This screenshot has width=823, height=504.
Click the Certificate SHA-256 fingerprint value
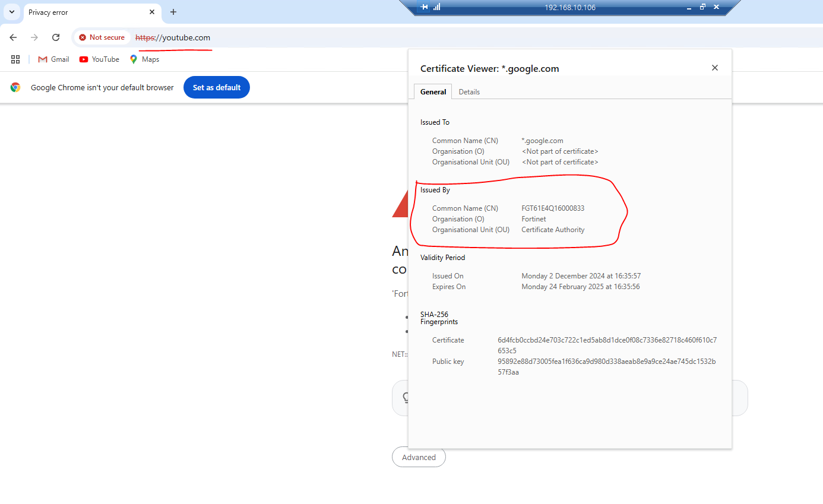pos(607,345)
